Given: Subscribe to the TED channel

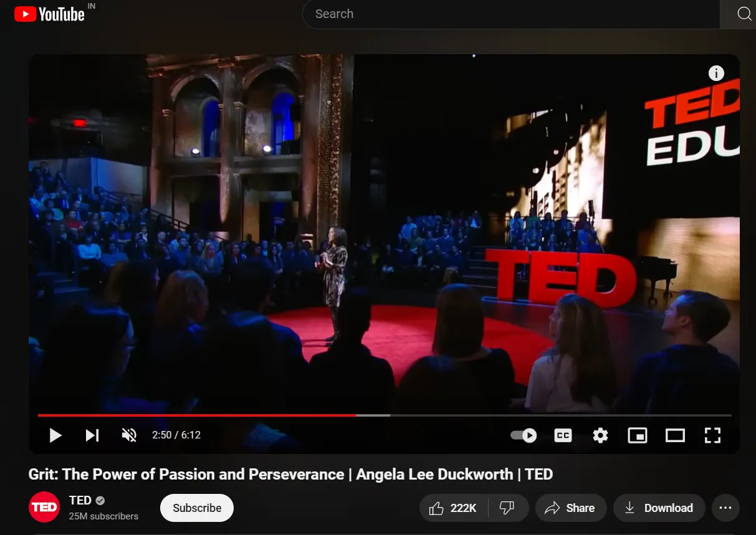Looking at the screenshot, I should 197,508.
